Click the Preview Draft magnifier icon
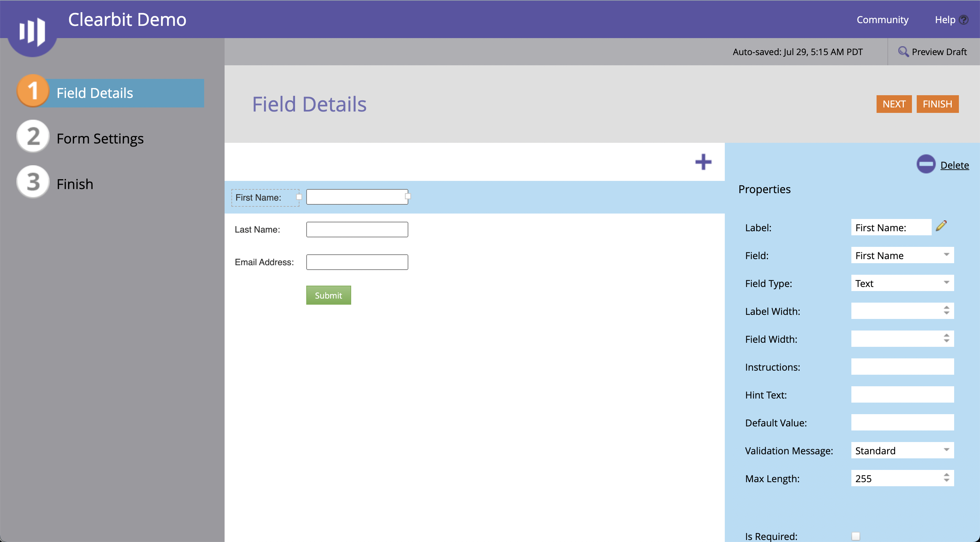This screenshot has width=980, height=542. click(x=903, y=51)
